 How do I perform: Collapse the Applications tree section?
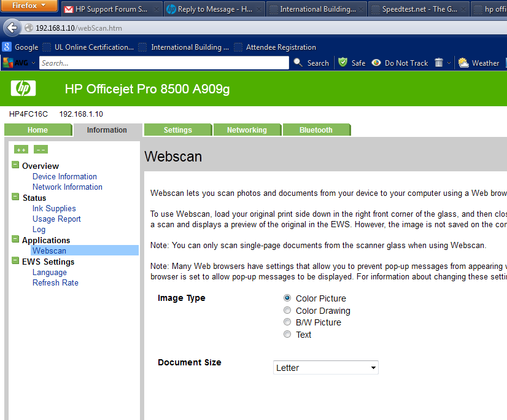15,239
